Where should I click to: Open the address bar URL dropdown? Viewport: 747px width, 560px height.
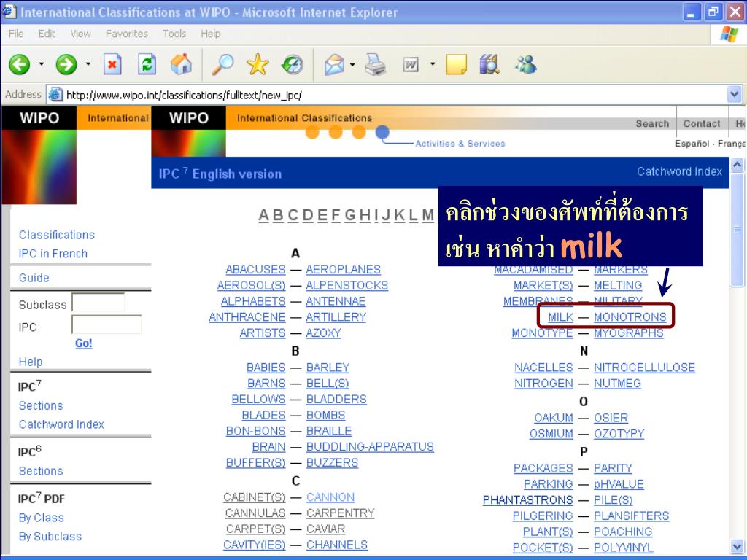pyautogui.click(x=734, y=94)
